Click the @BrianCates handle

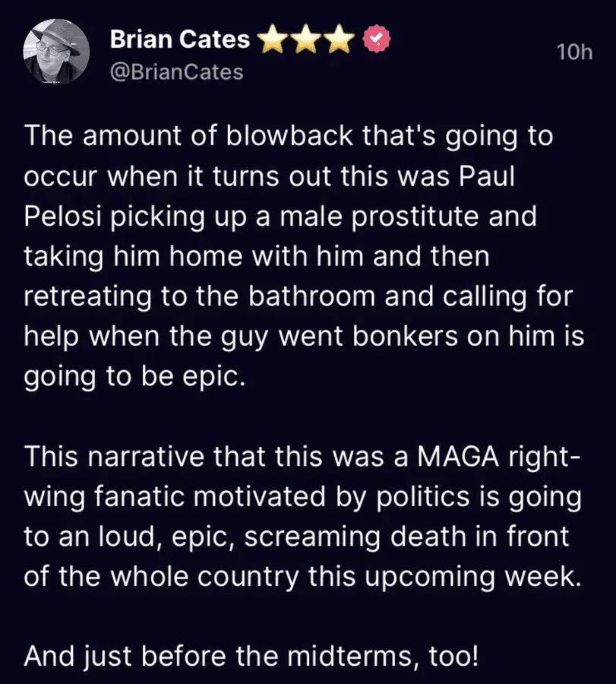(177, 72)
